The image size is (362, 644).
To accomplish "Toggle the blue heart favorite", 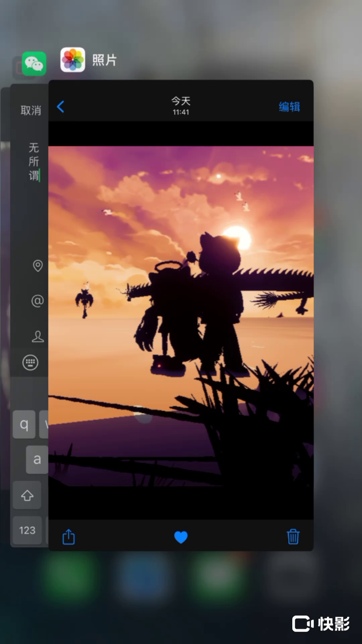I will coord(181,537).
